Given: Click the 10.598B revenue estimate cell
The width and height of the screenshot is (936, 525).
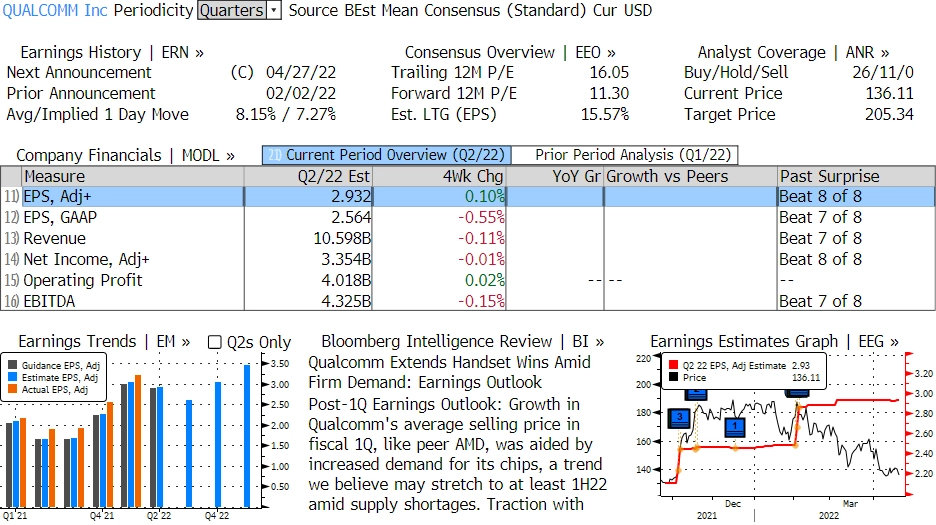Looking at the screenshot, I should click(308, 238).
